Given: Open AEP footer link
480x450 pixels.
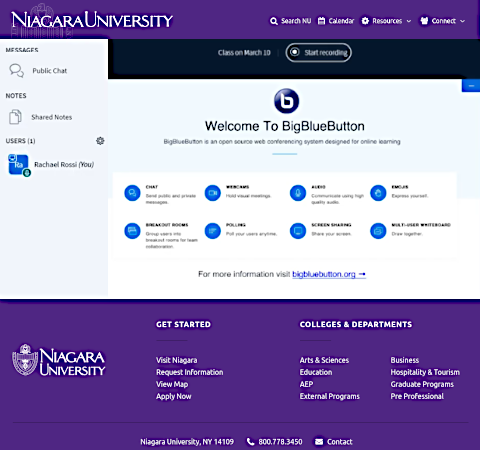Looking at the screenshot, I should [306, 384].
